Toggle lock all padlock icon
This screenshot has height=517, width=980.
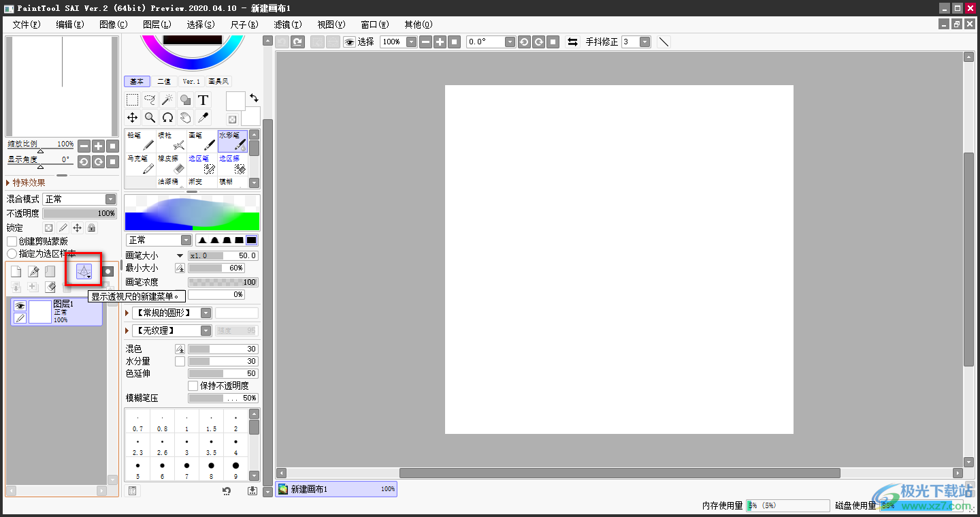(91, 228)
